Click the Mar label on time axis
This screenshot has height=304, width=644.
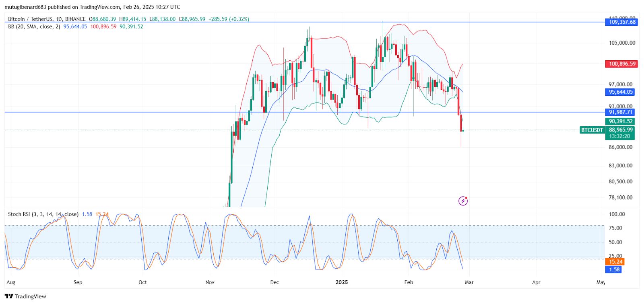click(469, 282)
